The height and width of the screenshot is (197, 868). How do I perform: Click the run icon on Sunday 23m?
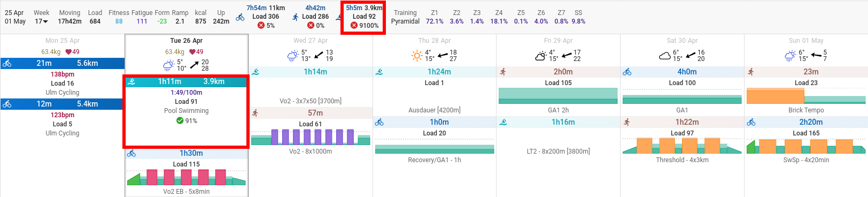751,72
